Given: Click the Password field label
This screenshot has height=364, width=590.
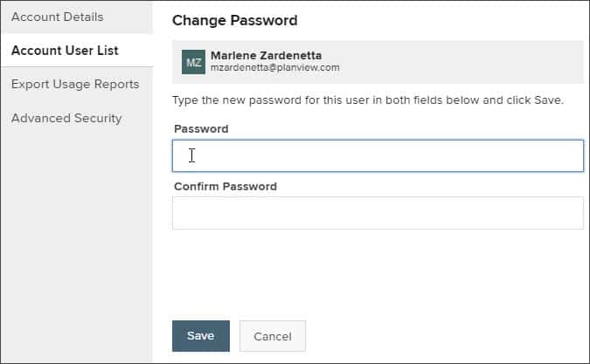Looking at the screenshot, I should (x=201, y=128).
